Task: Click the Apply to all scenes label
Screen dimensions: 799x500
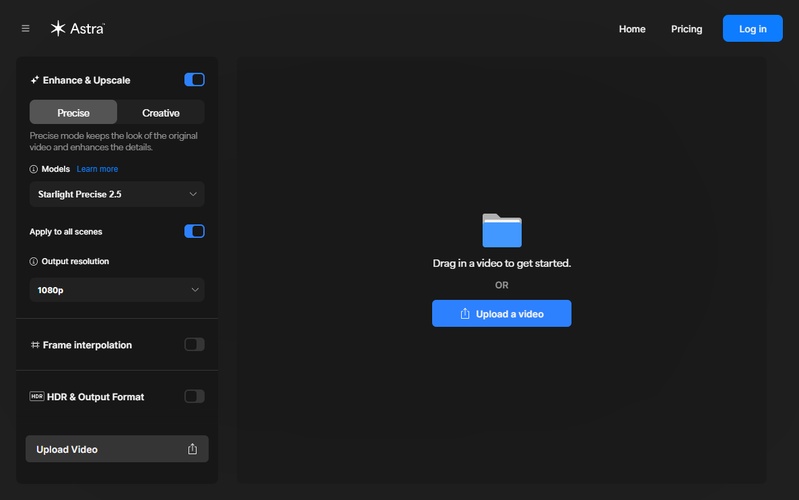Action: tap(66, 232)
